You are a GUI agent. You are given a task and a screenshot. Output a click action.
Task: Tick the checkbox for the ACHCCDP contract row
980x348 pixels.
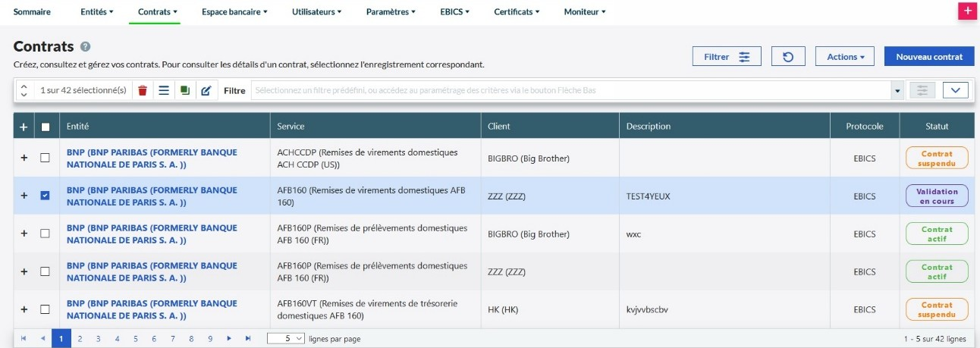tap(45, 158)
